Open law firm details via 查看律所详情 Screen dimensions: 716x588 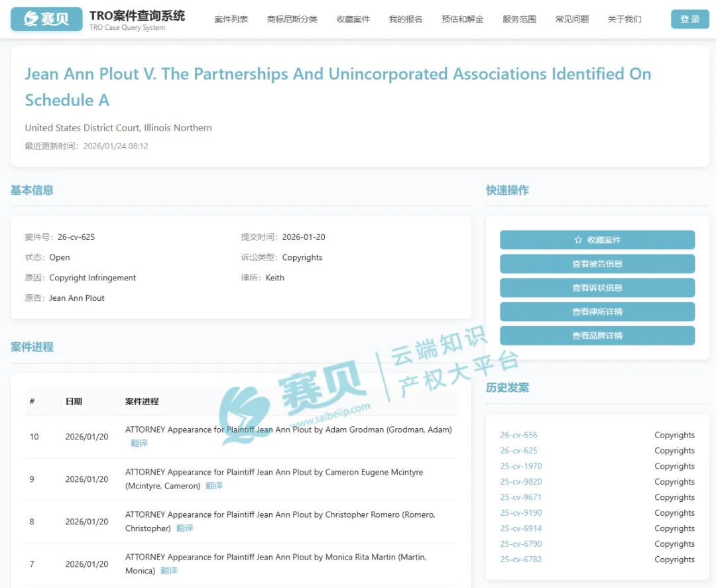(x=597, y=312)
